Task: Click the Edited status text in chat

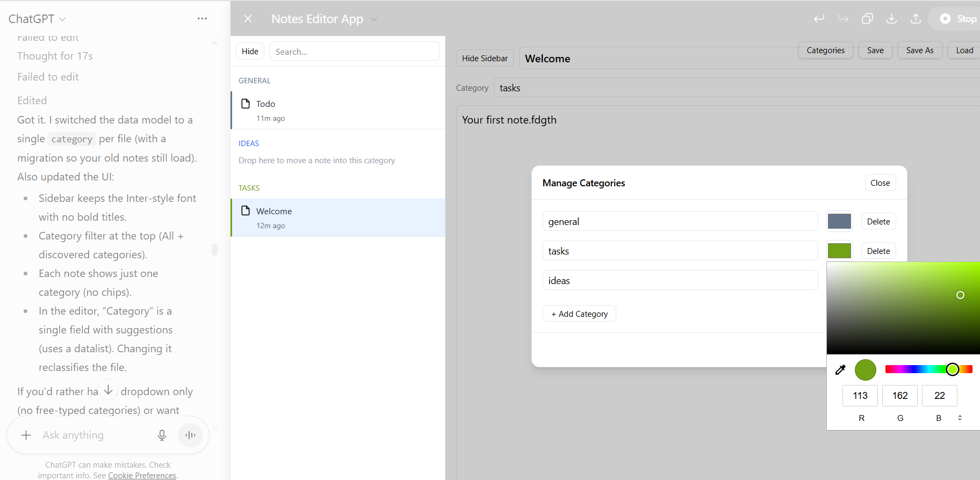Action: click(x=32, y=100)
